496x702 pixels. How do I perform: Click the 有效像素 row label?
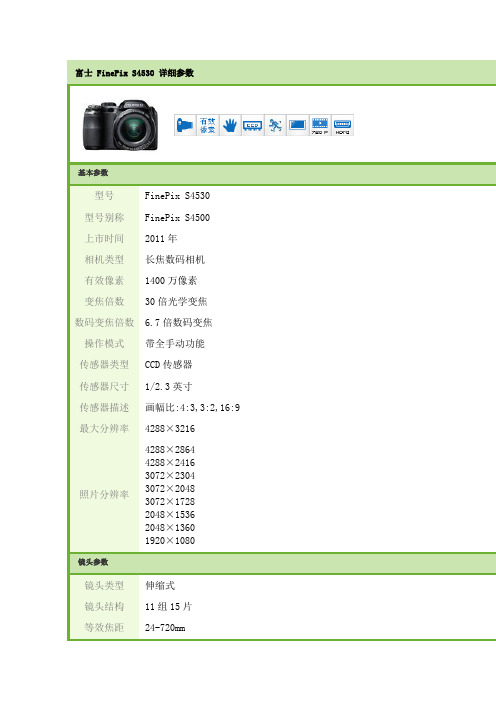104,281
